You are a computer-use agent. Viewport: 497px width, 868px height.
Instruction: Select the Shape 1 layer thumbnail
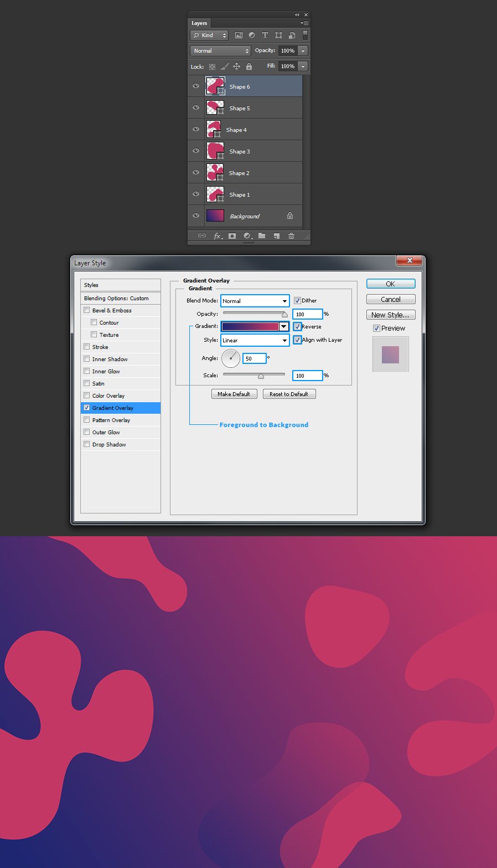215,194
